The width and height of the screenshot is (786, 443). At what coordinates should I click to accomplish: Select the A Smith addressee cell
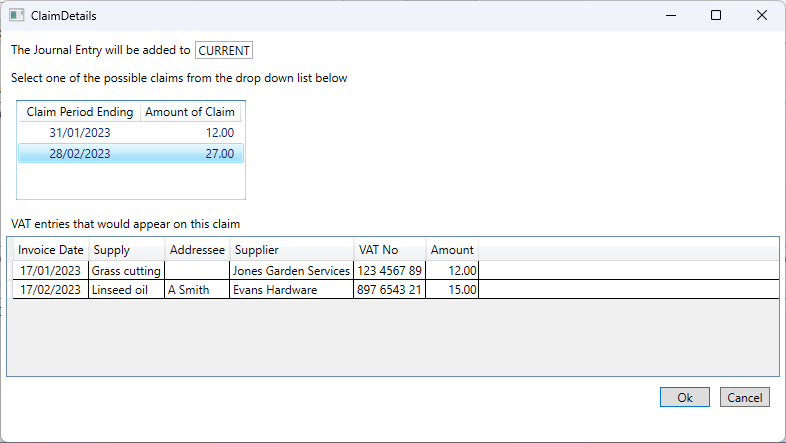click(x=197, y=290)
